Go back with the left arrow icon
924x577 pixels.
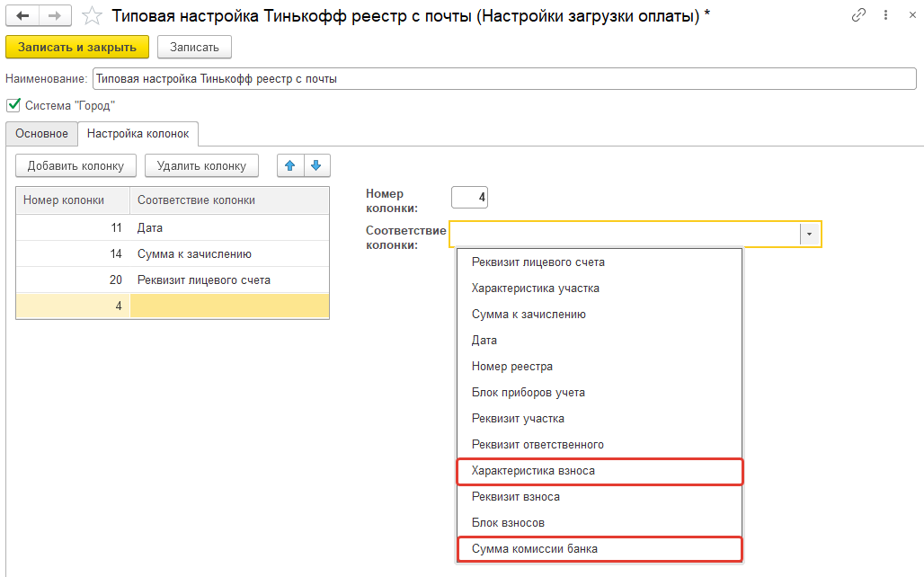click(x=22, y=15)
